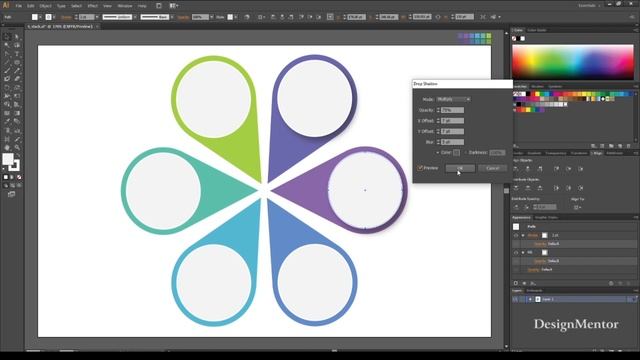Select the Pen tool
The image size is (640, 360).
[7, 53]
